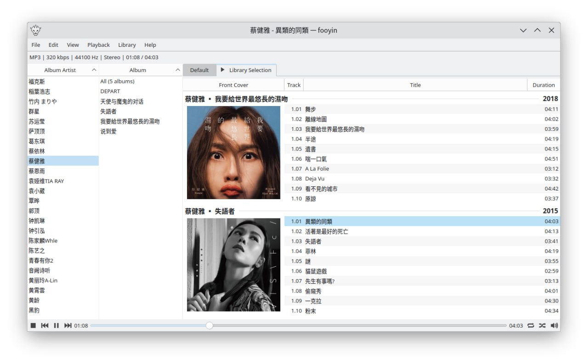This screenshot has width=588, height=364.
Task: Mute audio using the speaker icon
Action: 554,325
